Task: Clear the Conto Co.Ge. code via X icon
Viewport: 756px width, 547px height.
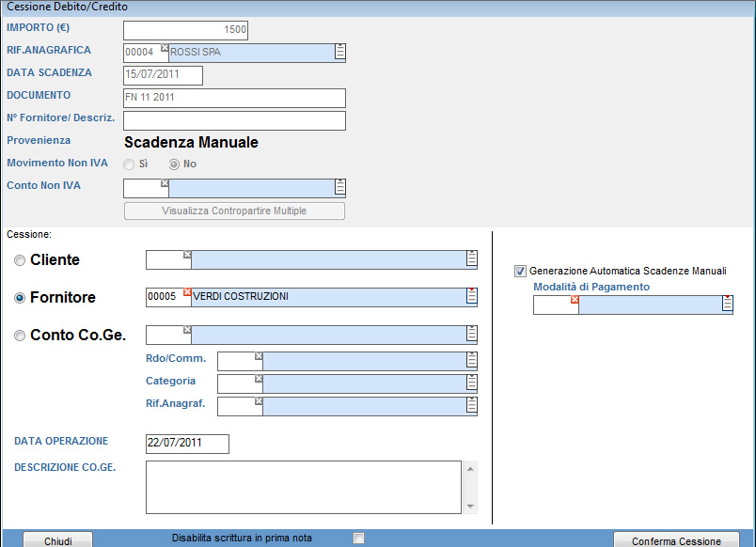Action: (186, 330)
